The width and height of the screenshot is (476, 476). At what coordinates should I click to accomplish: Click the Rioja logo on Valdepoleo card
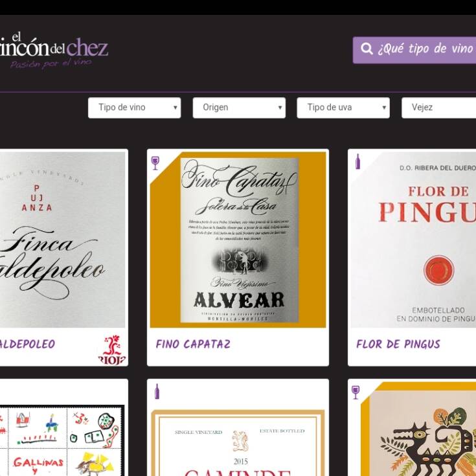pos(111,350)
